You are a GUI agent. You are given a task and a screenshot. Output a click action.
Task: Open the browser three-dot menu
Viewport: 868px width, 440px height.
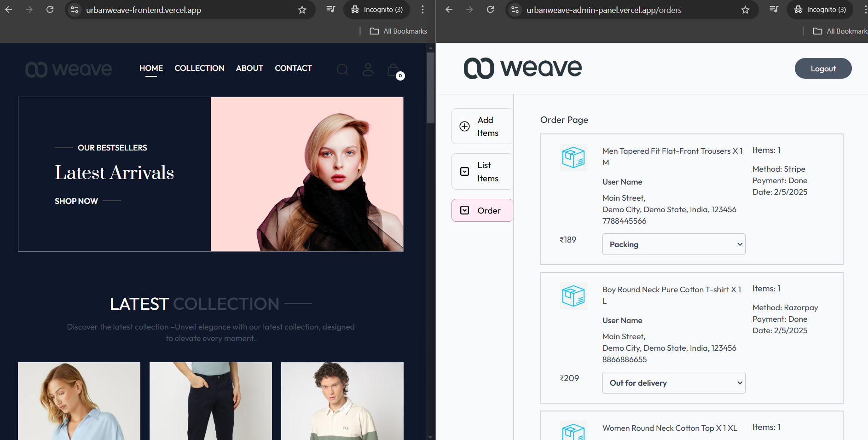(423, 9)
